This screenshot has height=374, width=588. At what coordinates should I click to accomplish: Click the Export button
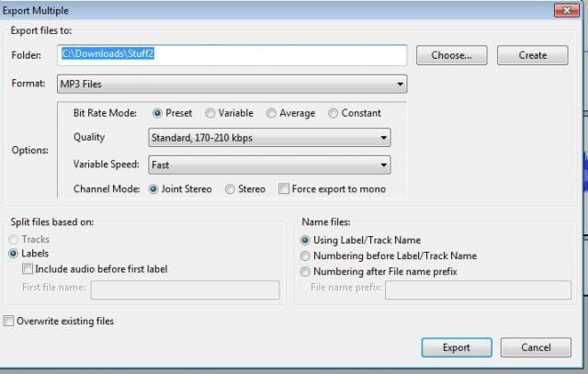pos(457,347)
